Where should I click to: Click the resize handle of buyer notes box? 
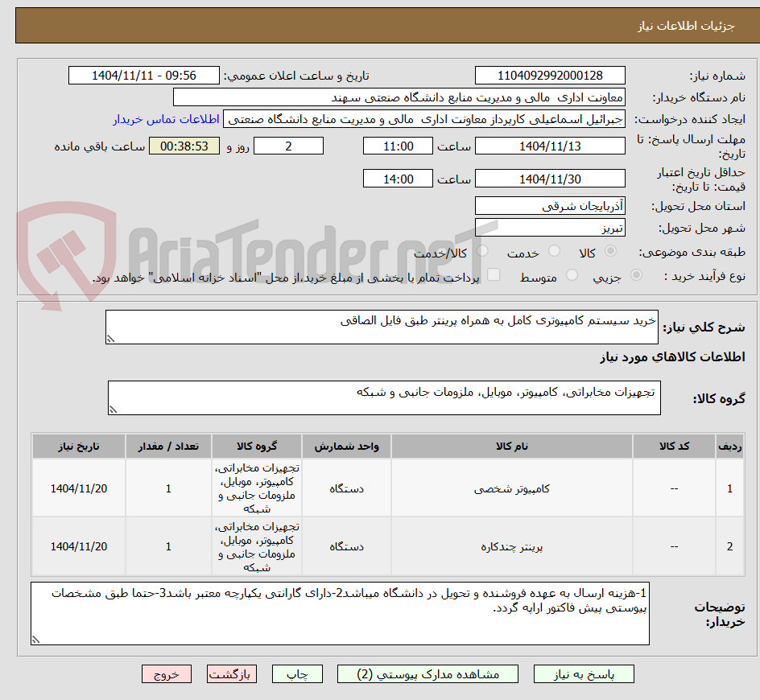tap(35, 640)
